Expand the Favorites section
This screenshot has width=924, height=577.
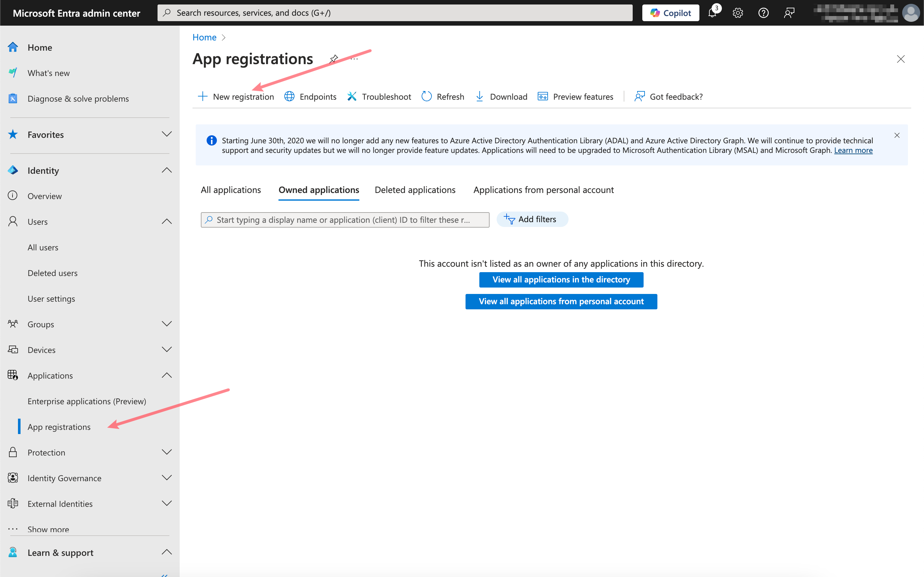(x=167, y=134)
